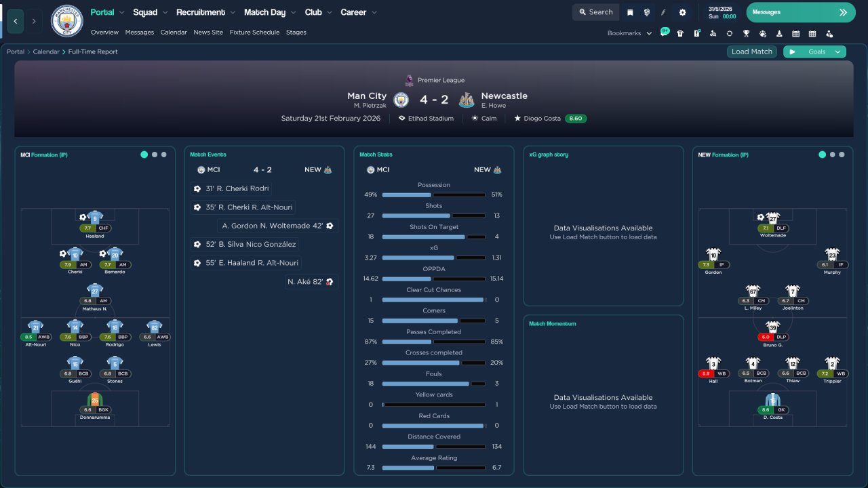The height and width of the screenshot is (488, 868).
Task: Click the refresh arrows icon in the bookmarks bar
Action: [729, 33]
